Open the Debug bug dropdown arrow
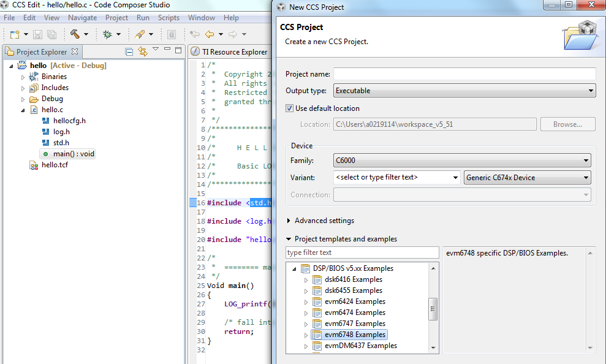Screen dimensions: 606x364 click(x=118, y=34)
